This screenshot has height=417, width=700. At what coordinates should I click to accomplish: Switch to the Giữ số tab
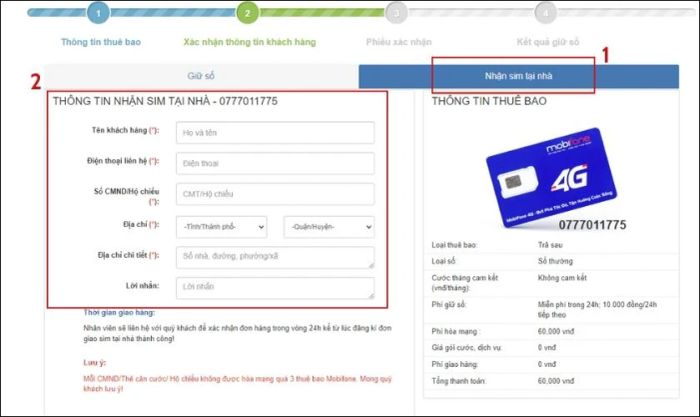pos(201,76)
